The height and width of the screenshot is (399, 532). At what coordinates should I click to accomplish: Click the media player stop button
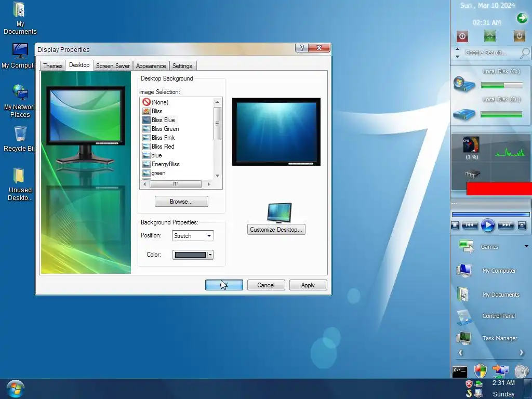tap(455, 225)
